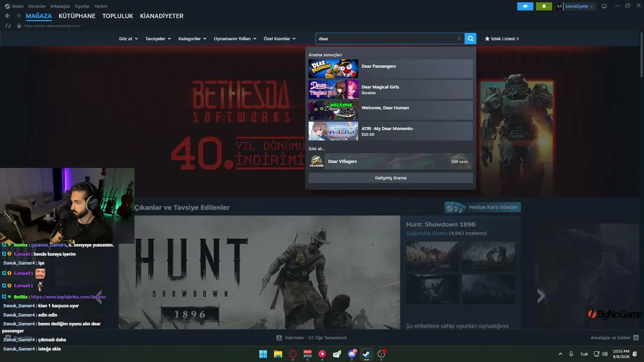
Task: Open the Yardım menu
Action: (x=101, y=6)
